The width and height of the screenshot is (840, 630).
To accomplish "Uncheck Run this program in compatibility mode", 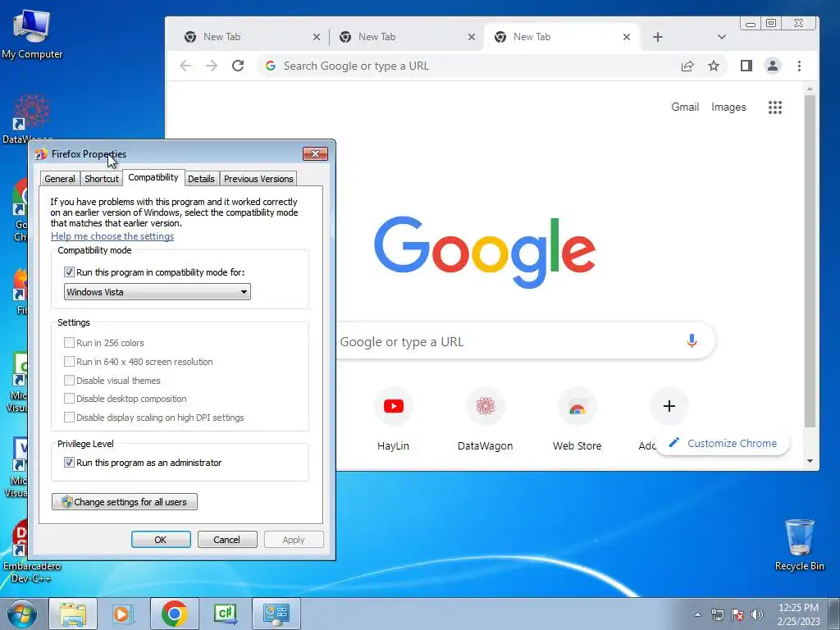I will point(69,272).
